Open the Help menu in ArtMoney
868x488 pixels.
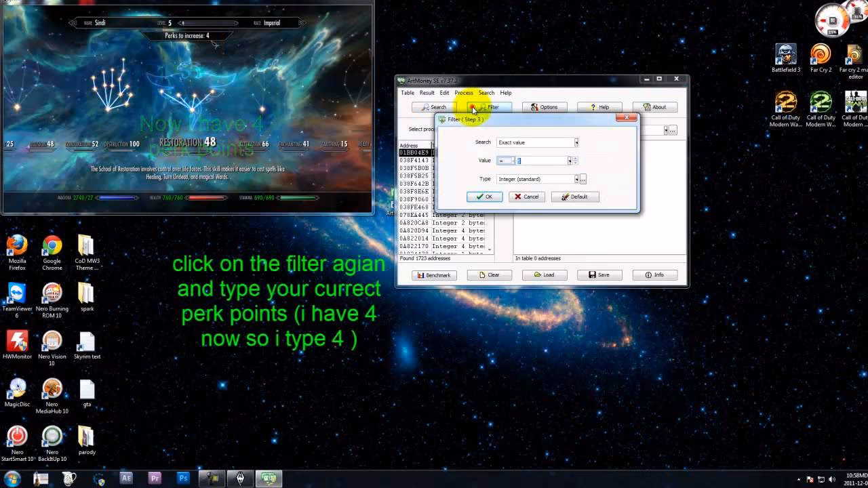(506, 93)
